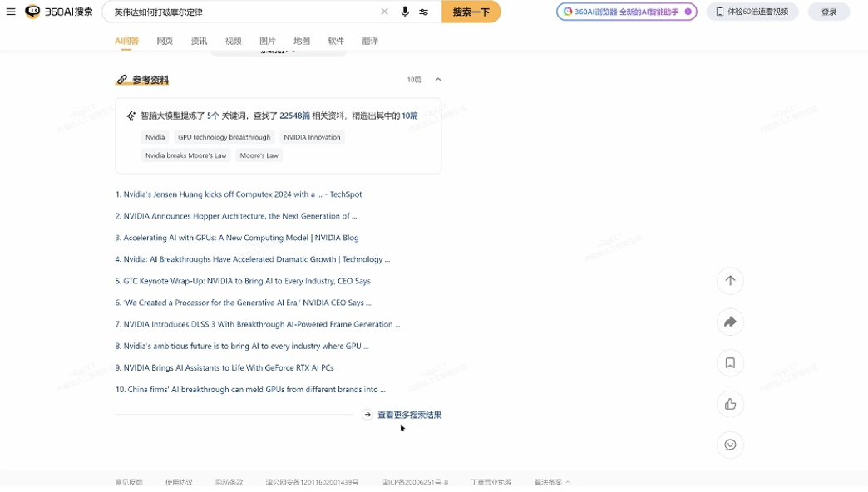
Task: Open the hamburger menu at top left
Action: [11, 12]
